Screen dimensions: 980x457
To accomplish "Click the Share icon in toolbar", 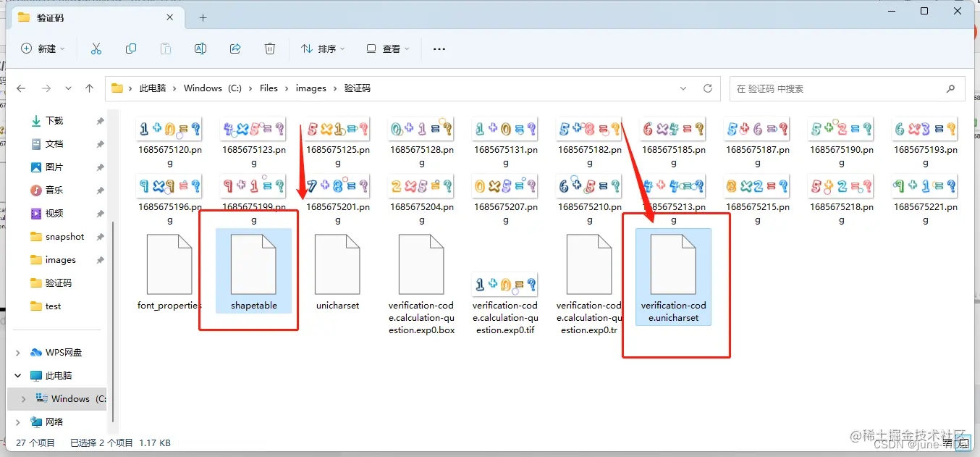I will click(x=235, y=49).
